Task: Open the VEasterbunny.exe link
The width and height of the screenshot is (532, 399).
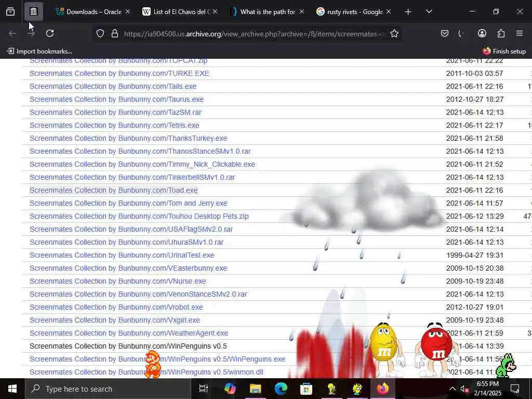Action: tap(128, 268)
